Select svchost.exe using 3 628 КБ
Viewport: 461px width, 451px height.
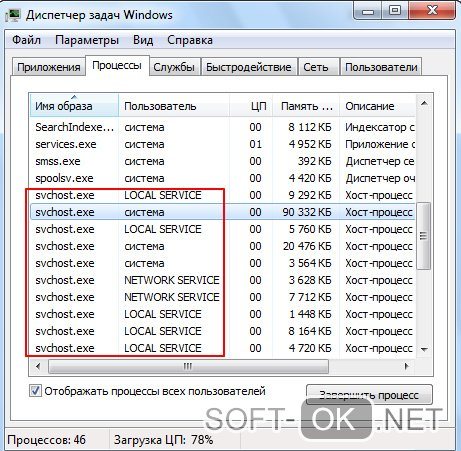(223, 280)
